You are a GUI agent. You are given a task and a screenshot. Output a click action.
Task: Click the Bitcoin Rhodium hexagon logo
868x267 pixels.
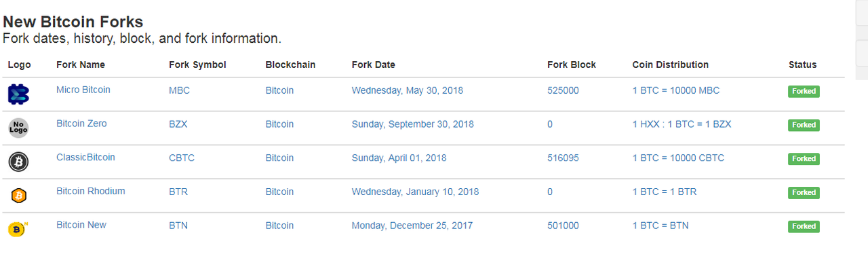(19, 196)
